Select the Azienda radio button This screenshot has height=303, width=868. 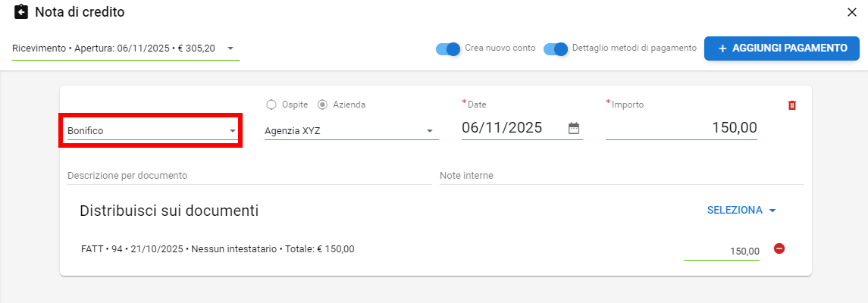click(x=322, y=105)
